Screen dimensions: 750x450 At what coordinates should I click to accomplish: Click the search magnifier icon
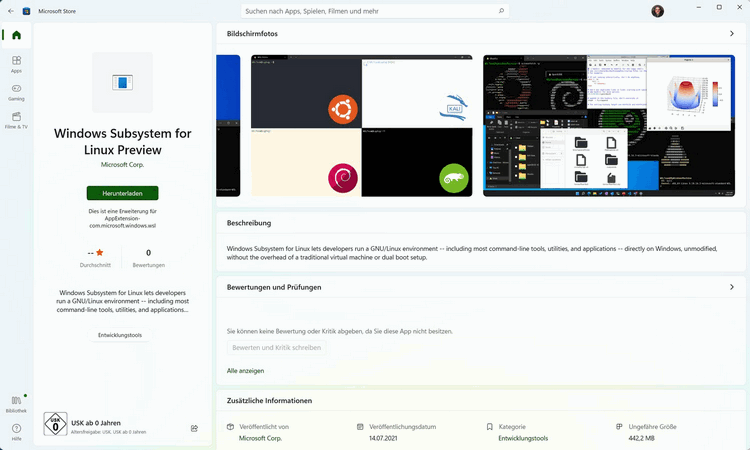coord(501,11)
